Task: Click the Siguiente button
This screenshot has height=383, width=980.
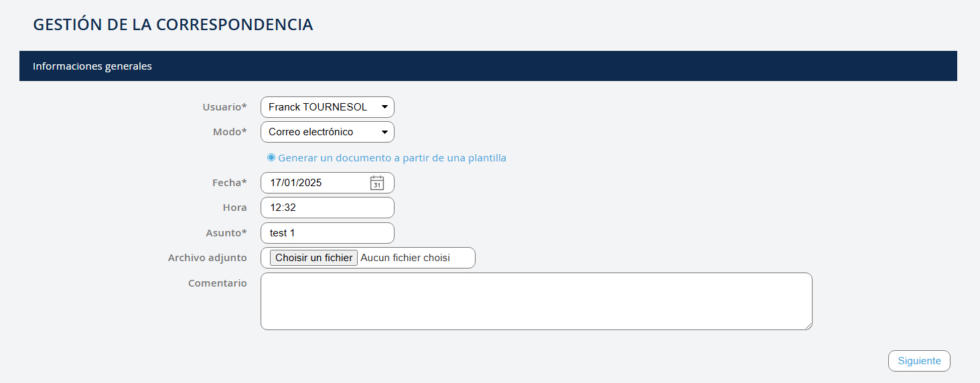Action: 919,361
